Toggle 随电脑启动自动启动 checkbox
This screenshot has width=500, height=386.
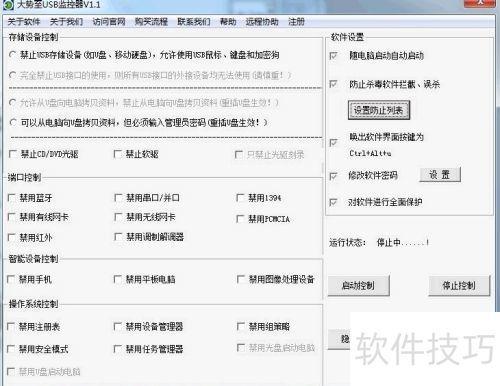point(333,55)
